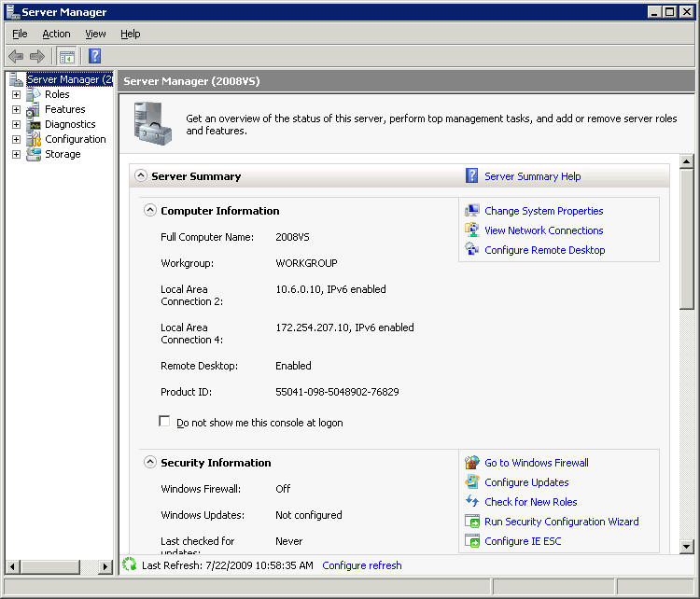This screenshot has width=700, height=599.
Task: Click Change System Properties link
Action: click(544, 211)
